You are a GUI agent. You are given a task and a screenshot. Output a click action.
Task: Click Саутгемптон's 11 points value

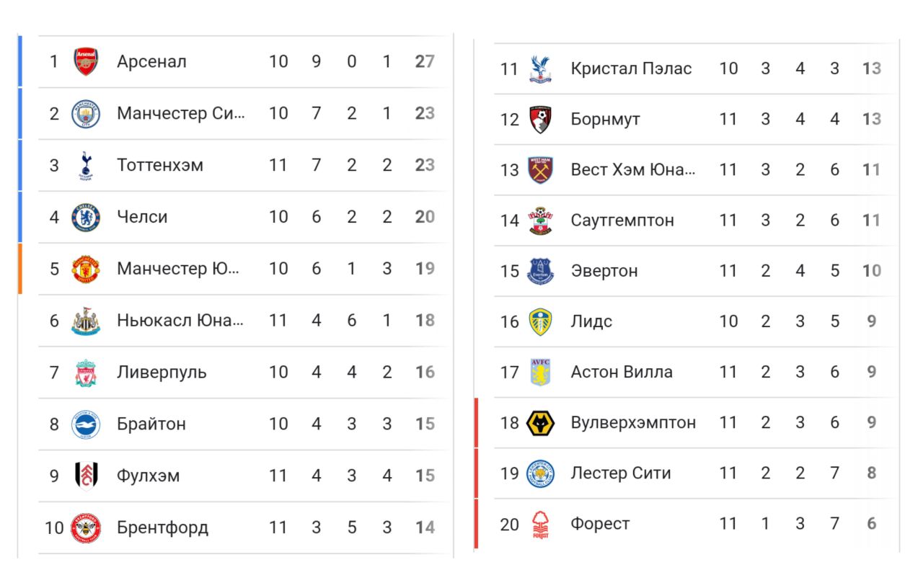871,220
